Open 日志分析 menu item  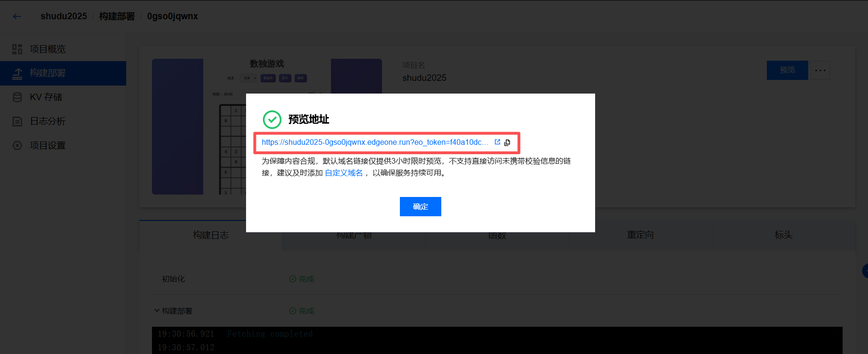click(63, 121)
